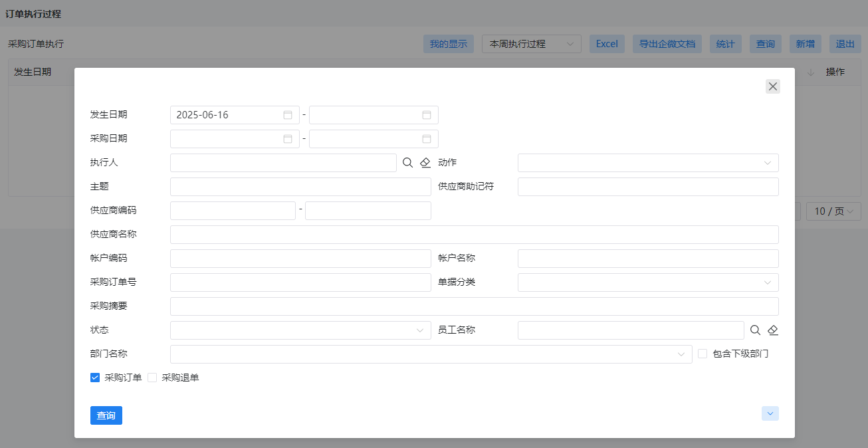Click the 帐户名称 input field
The width and height of the screenshot is (868, 448).
tap(648, 259)
